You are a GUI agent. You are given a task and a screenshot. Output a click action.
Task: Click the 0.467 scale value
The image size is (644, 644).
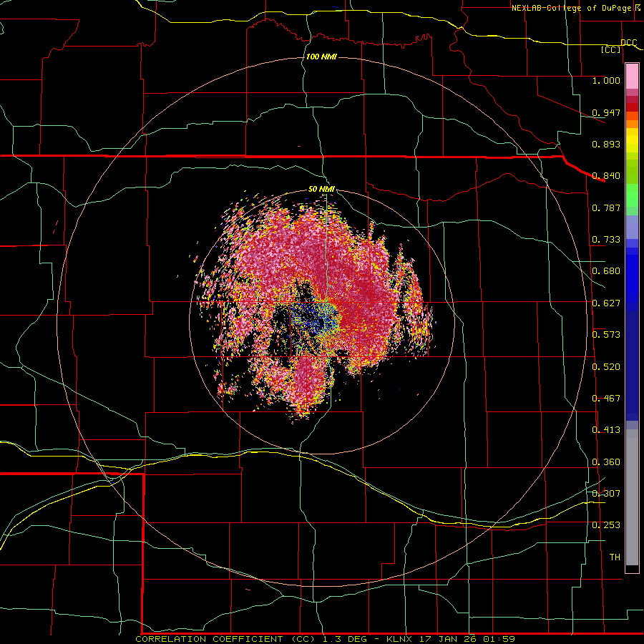(606, 399)
